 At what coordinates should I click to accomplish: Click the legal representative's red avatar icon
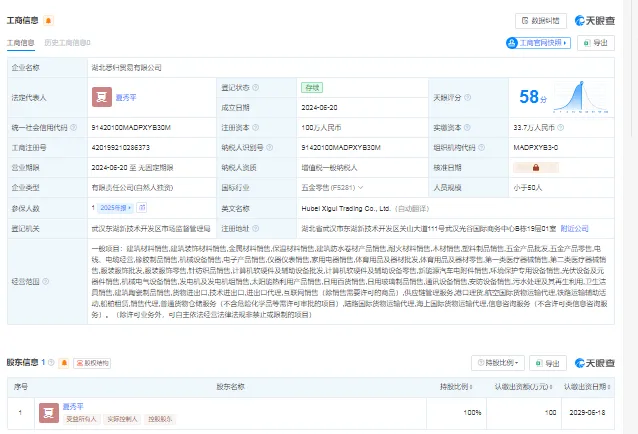pyautogui.click(x=102, y=97)
